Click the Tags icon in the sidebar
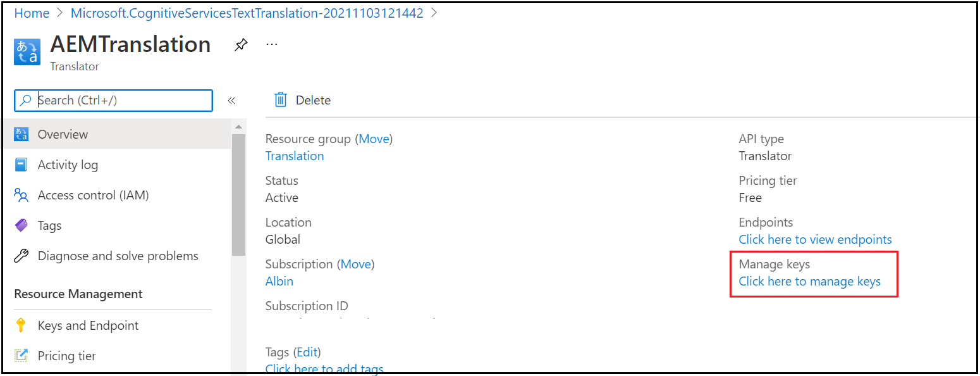The height and width of the screenshot is (376, 980). click(x=21, y=225)
